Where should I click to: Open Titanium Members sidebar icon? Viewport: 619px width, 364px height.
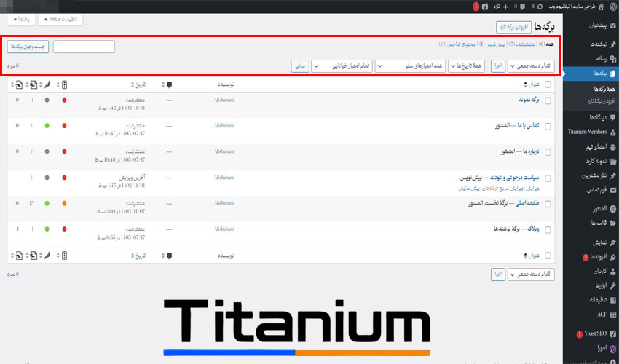coord(612,132)
